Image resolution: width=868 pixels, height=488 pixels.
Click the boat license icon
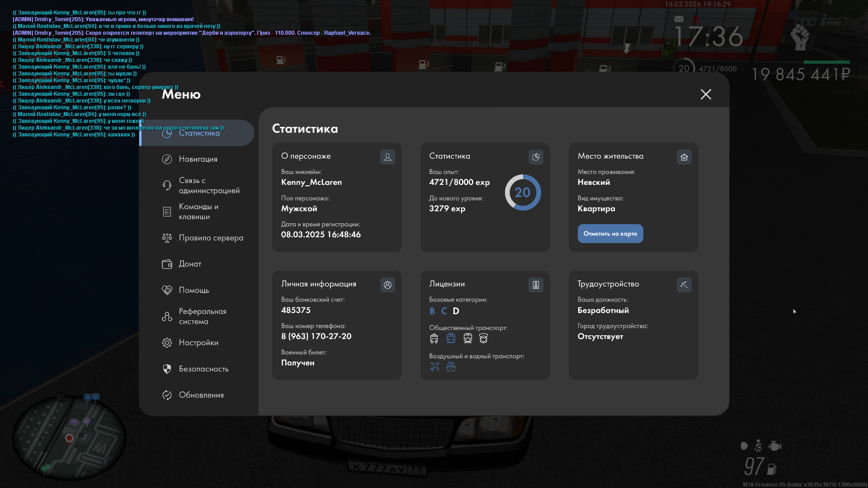(x=451, y=366)
